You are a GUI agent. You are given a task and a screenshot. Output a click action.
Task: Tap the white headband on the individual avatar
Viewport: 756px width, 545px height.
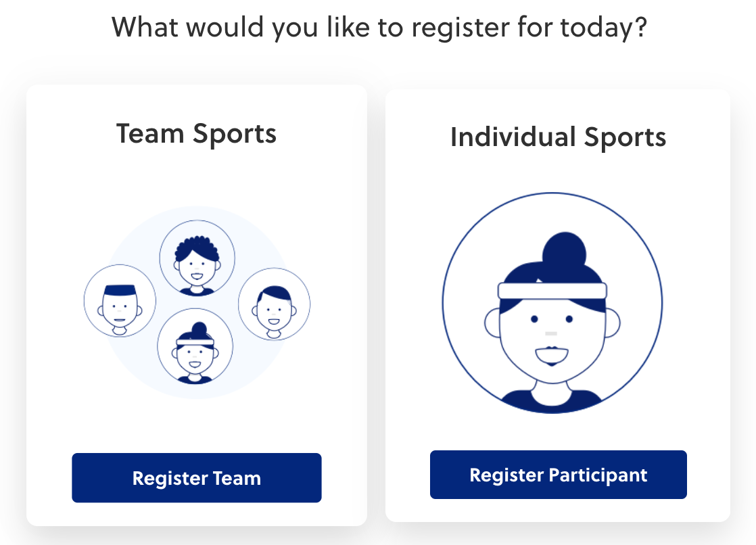552,291
